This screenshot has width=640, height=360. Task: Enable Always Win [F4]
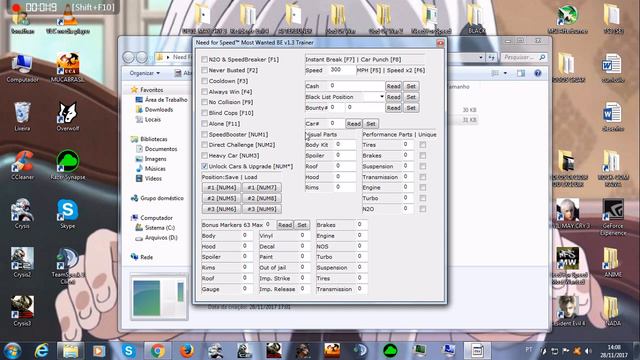tap(204, 92)
